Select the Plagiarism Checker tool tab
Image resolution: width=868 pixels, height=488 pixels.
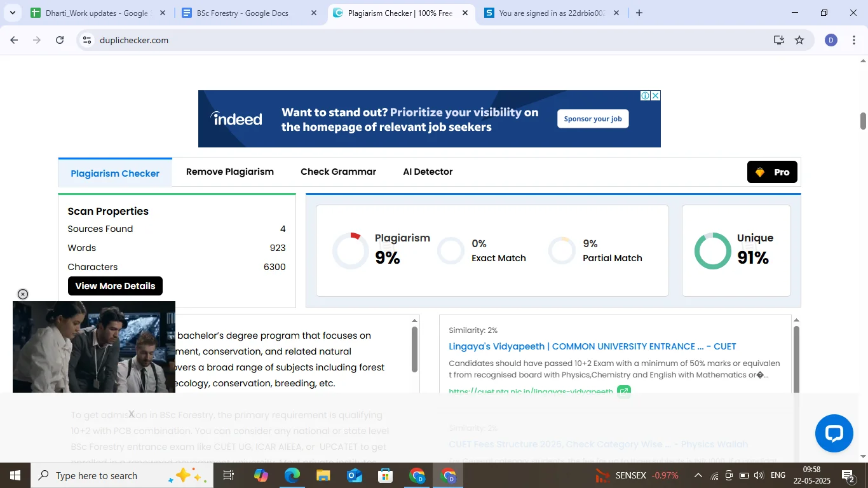tap(115, 173)
